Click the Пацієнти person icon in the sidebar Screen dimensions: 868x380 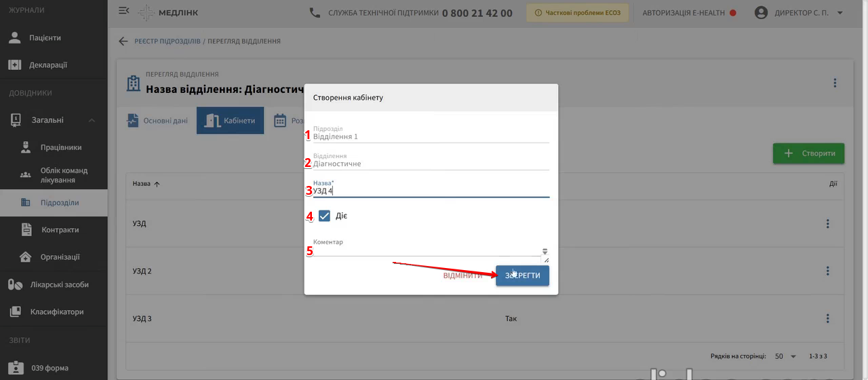click(15, 38)
